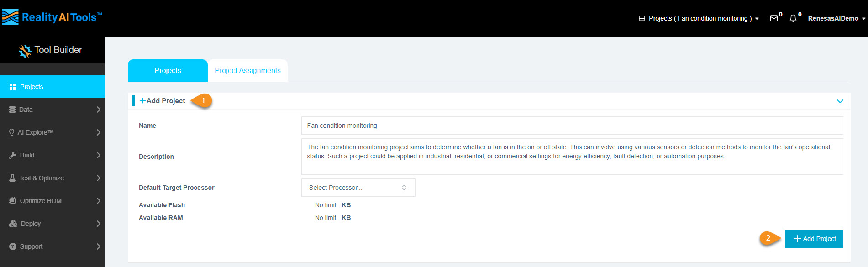Open the Support sidebar item
Image resolution: width=868 pixels, height=267 pixels.
coord(53,246)
